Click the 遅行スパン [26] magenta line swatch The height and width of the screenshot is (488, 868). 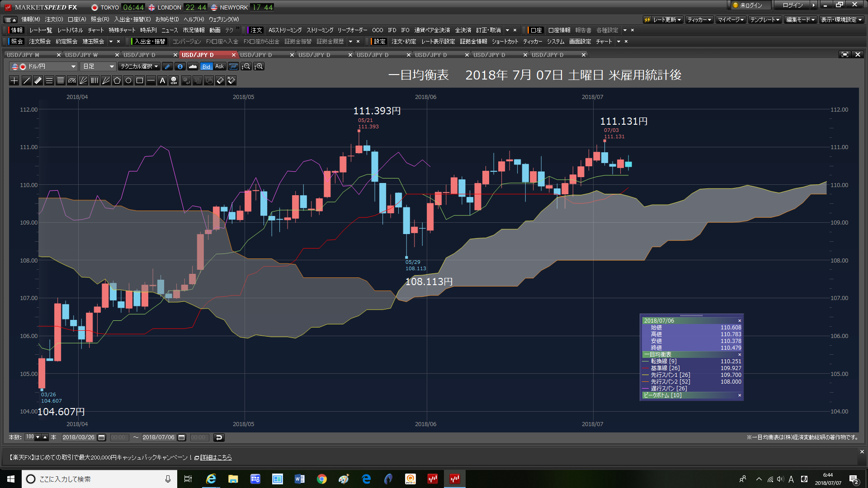pos(646,389)
